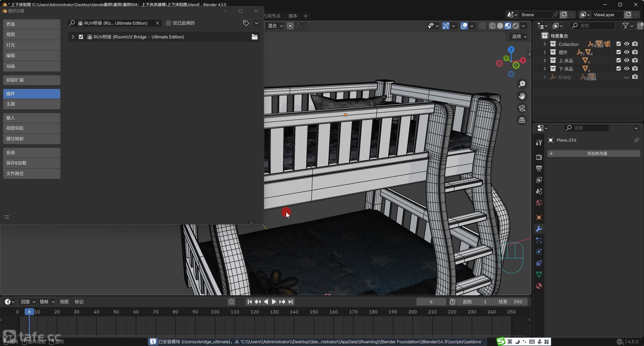This screenshot has height=346, width=644.
Task: Hide the 摆件 collection in viewport
Action: (x=627, y=52)
